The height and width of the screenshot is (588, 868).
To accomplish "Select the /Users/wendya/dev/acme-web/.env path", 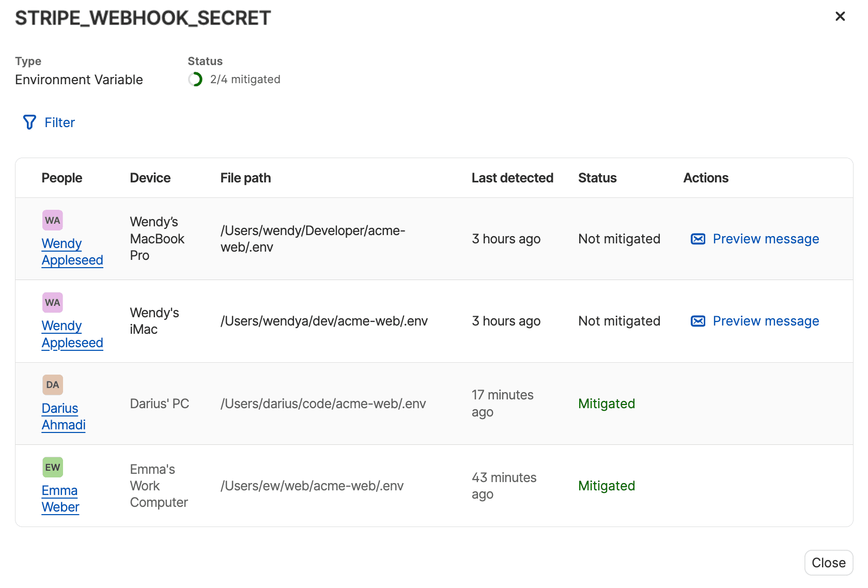I will (x=324, y=321).
